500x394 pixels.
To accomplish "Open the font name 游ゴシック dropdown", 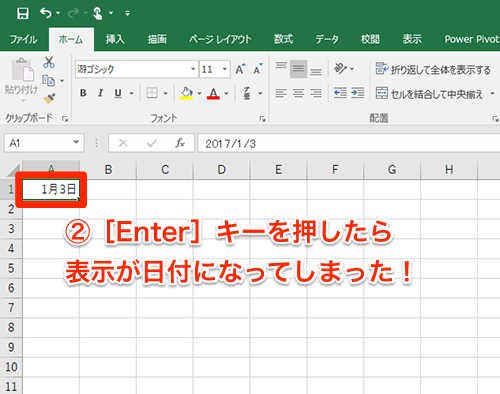I will (x=193, y=69).
